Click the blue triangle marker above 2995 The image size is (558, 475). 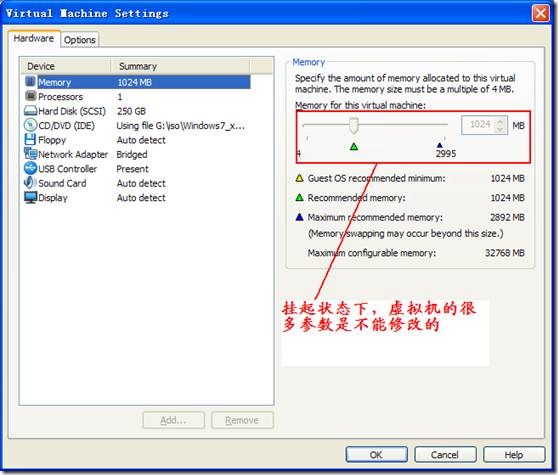(x=440, y=145)
